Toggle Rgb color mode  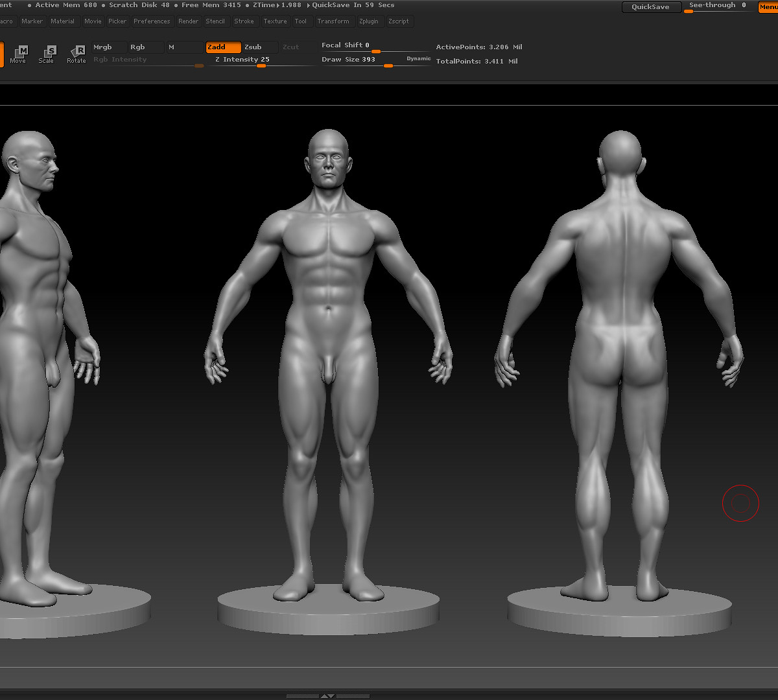coord(146,47)
